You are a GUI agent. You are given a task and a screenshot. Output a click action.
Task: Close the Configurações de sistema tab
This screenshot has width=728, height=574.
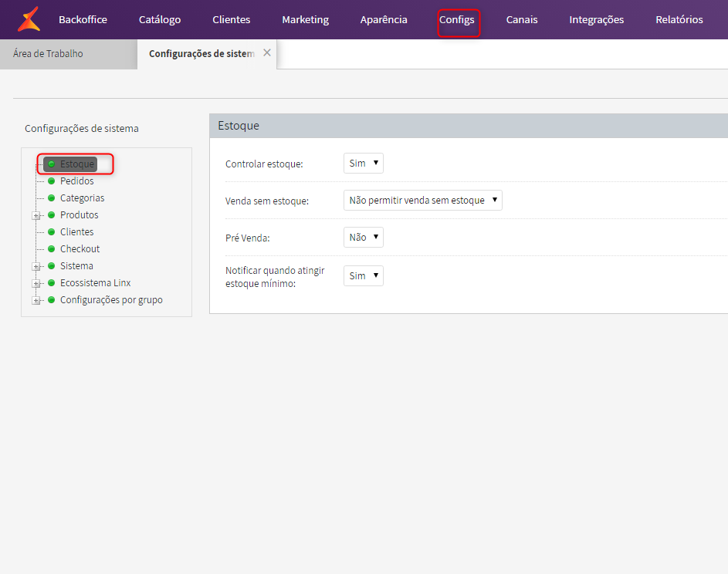pyautogui.click(x=267, y=52)
